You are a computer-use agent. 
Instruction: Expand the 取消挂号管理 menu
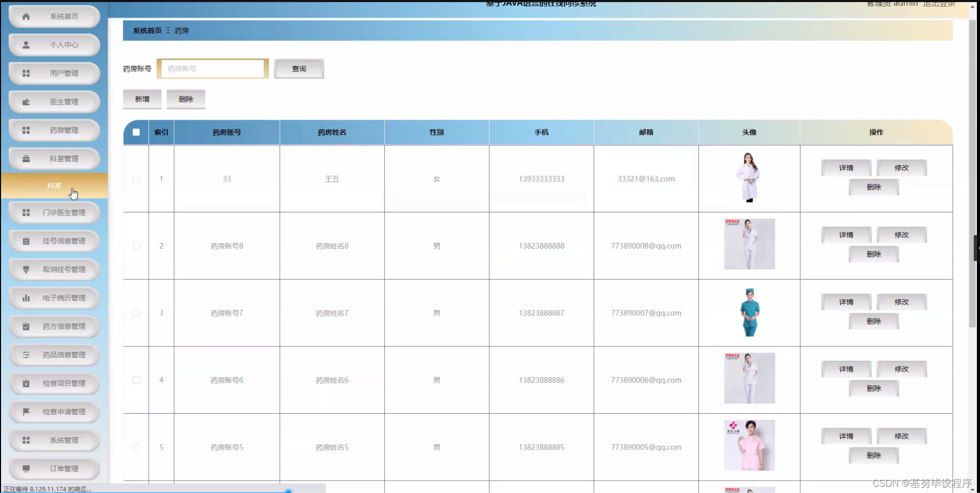coord(54,270)
